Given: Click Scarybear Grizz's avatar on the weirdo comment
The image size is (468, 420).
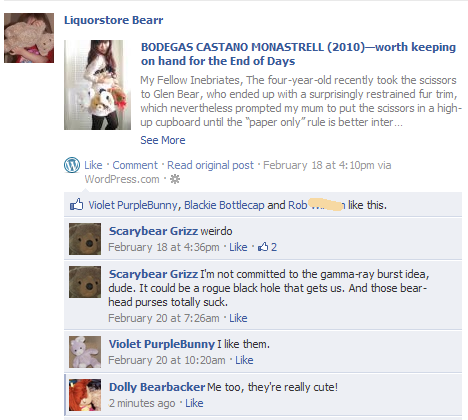Looking at the screenshot, I should tap(85, 239).
